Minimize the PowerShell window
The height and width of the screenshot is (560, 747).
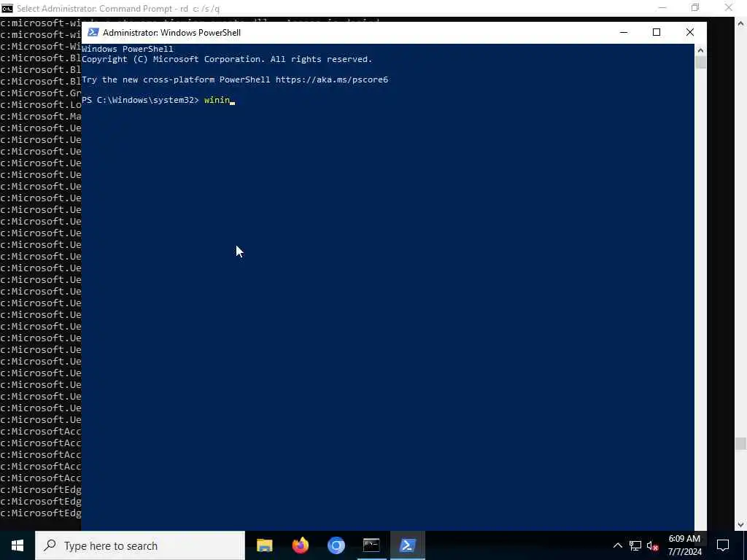coord(624,32)
